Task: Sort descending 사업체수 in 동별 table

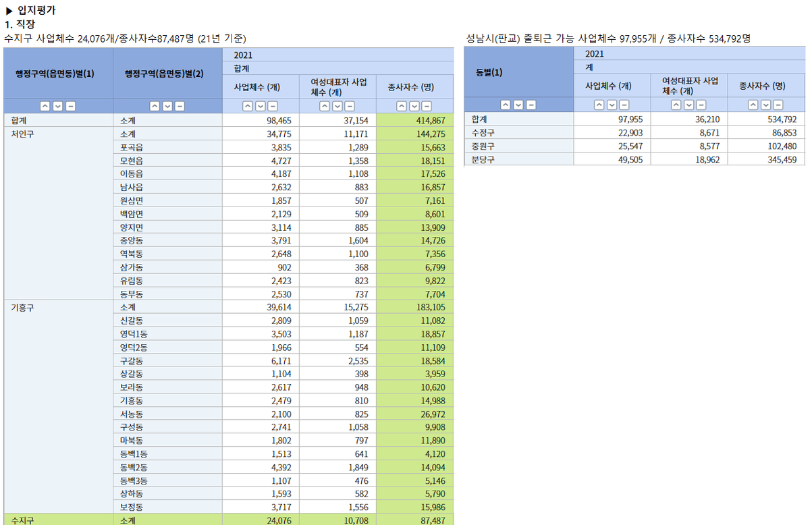Action: [612, 105]
